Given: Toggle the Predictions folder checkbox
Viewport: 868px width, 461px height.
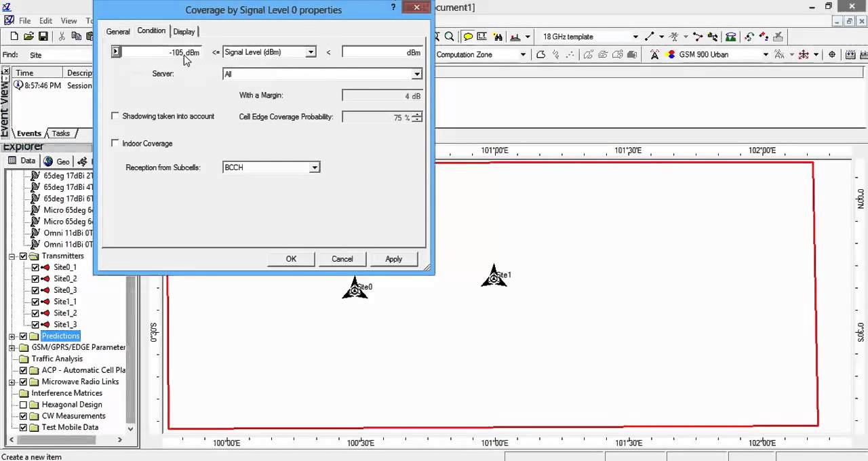Looking at the screenshot, I should click(x=24, y=336).
